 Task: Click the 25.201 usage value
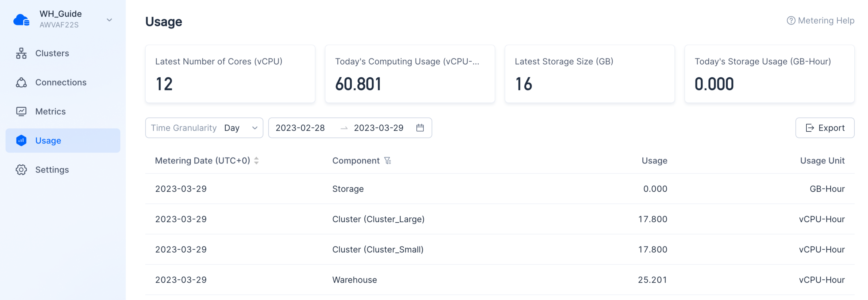coord(652,280)
